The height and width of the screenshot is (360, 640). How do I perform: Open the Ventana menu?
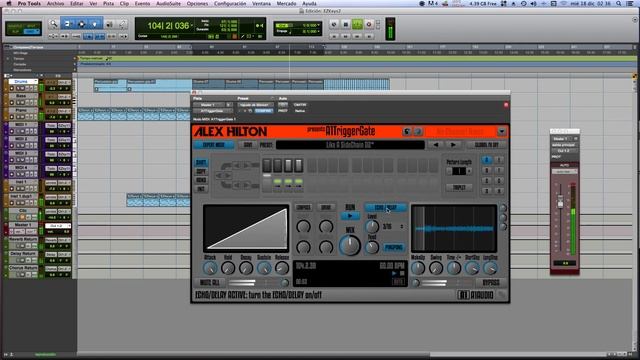(261, 3)
